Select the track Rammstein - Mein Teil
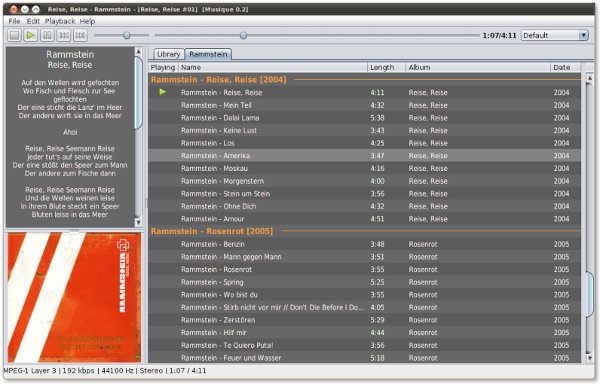The height and width of the screenshot is (384, 600). [364, 105]
